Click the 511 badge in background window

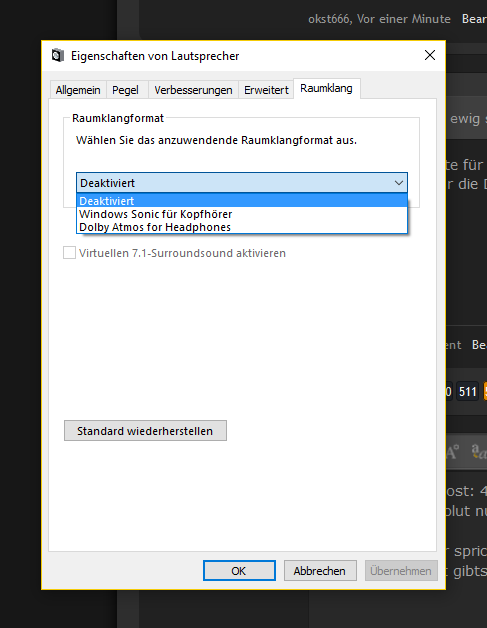tap(467, 391)
